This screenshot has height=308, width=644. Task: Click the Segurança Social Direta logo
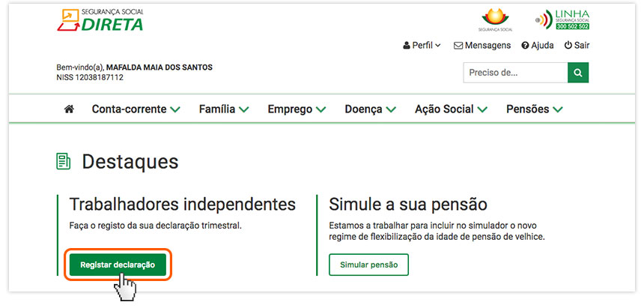pyautogui.click(x=100, y=20)
